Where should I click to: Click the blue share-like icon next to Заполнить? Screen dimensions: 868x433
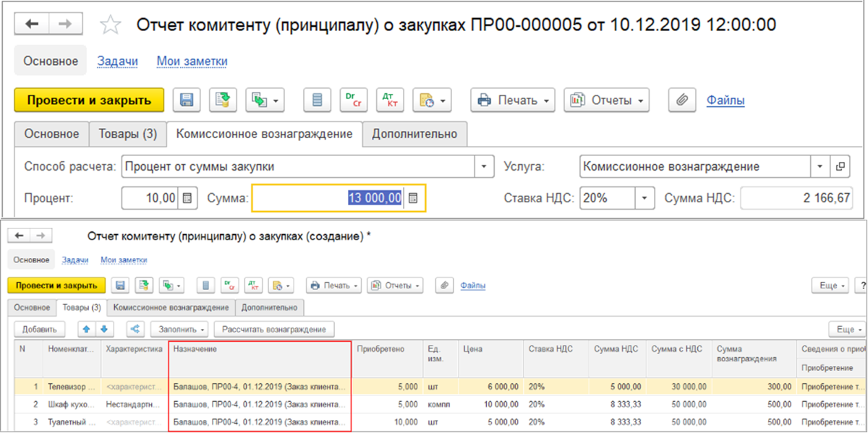135,329
